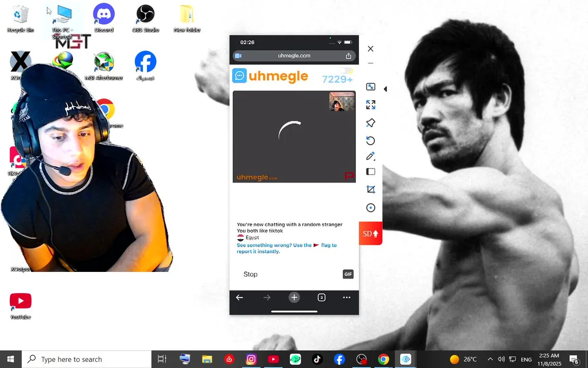
Task: Open TikTok from the taskbar
Action: [317, 359]
